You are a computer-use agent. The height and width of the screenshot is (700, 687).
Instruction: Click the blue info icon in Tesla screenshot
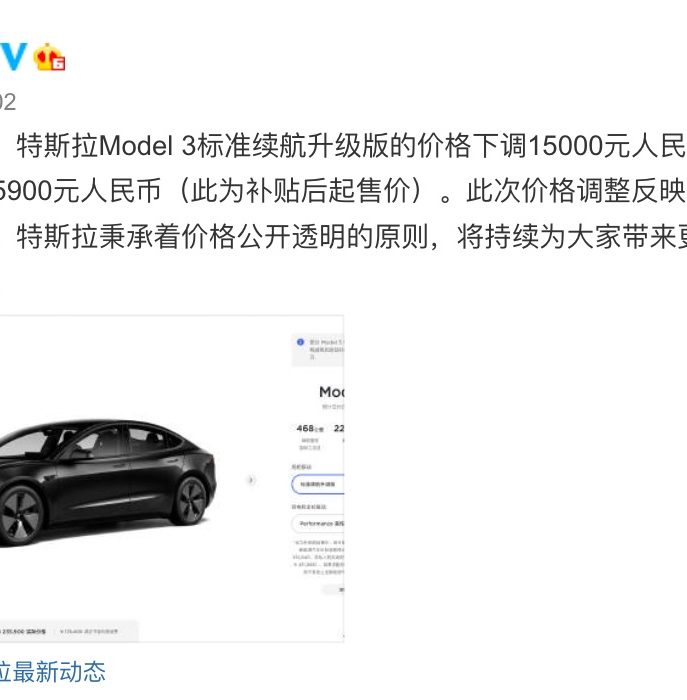pyautogui.click(x=300, y=342)
